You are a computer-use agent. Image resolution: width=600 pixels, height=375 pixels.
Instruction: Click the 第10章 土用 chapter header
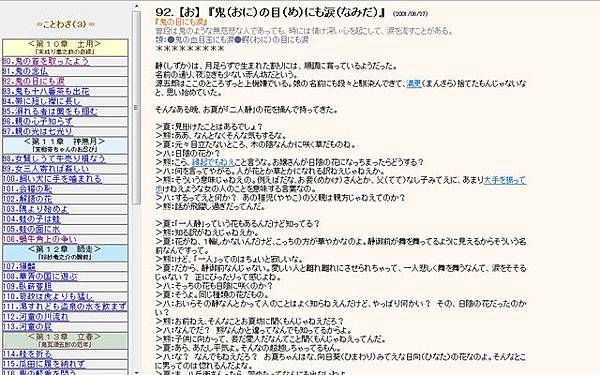click(x=65, y=47)
